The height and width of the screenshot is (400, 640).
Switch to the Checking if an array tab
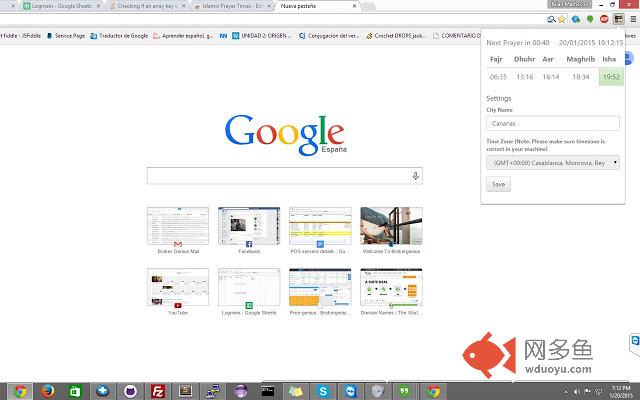(x=146, y=6)
